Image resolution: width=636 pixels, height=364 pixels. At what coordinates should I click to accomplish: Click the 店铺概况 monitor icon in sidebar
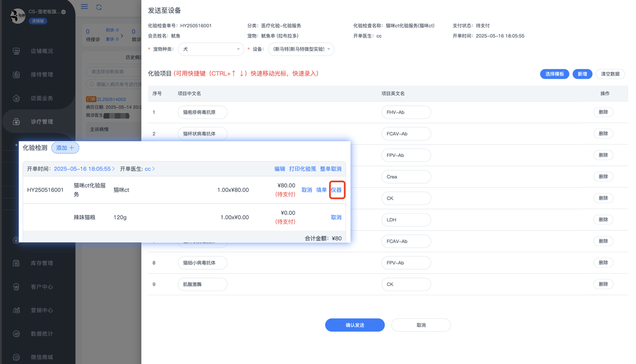[16, 51]
